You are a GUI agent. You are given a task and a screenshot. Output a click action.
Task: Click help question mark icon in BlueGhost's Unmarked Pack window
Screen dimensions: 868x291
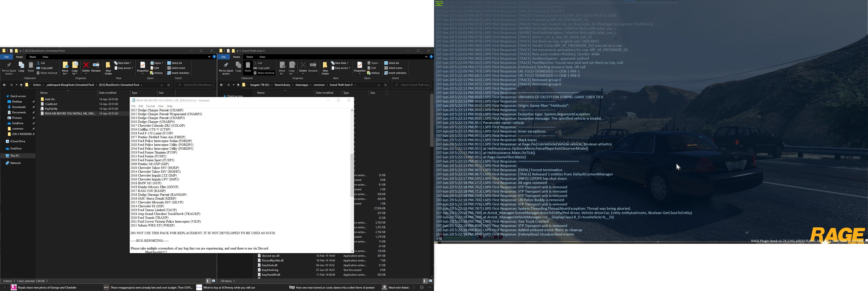click(x=214, y=57)
